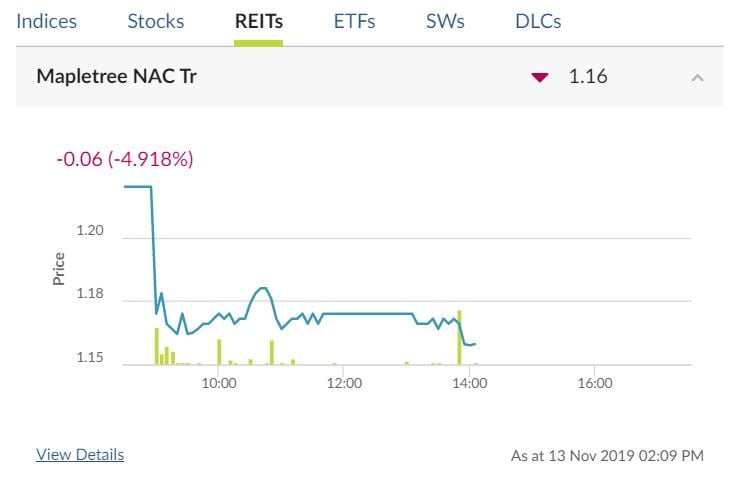
Task: Click the 14:00 time axis label
Action: pos(469,383)
